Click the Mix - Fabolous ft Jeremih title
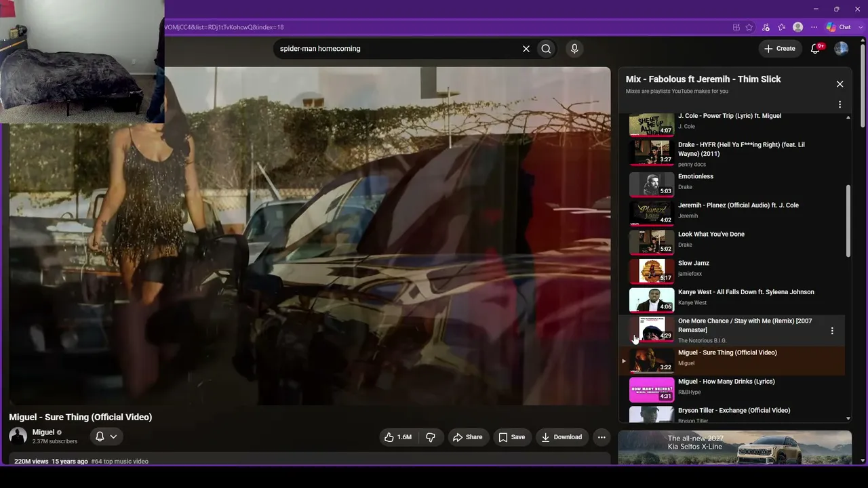This screenshot has height=488, width=868. tap(703, 79)
